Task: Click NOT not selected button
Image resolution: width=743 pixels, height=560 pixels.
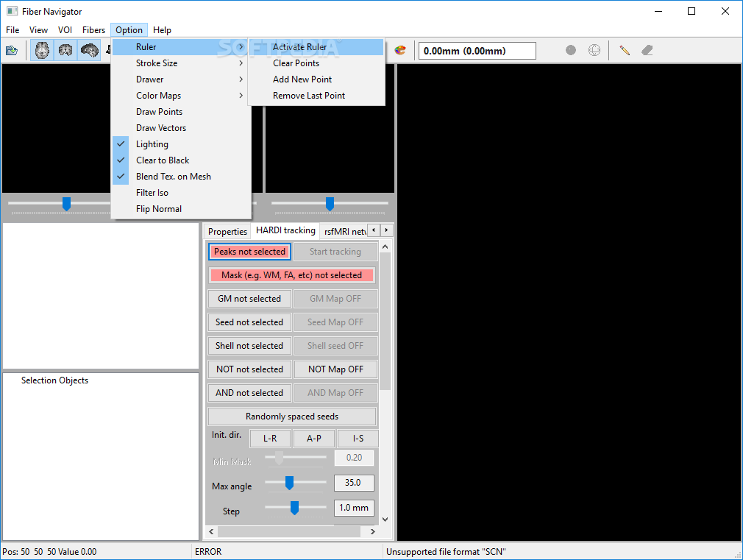Action: coord(249,369)
